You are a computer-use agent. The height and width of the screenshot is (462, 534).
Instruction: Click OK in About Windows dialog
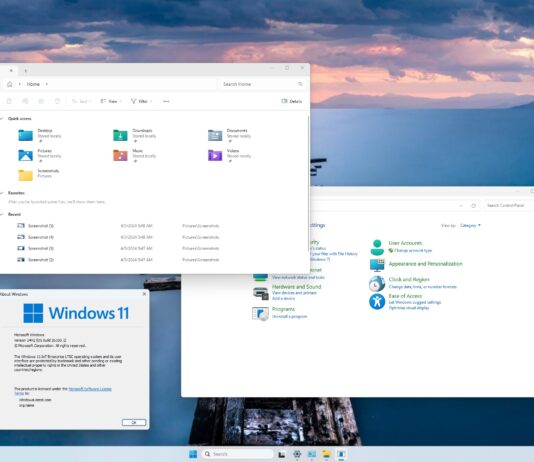[x=134, y=423]
